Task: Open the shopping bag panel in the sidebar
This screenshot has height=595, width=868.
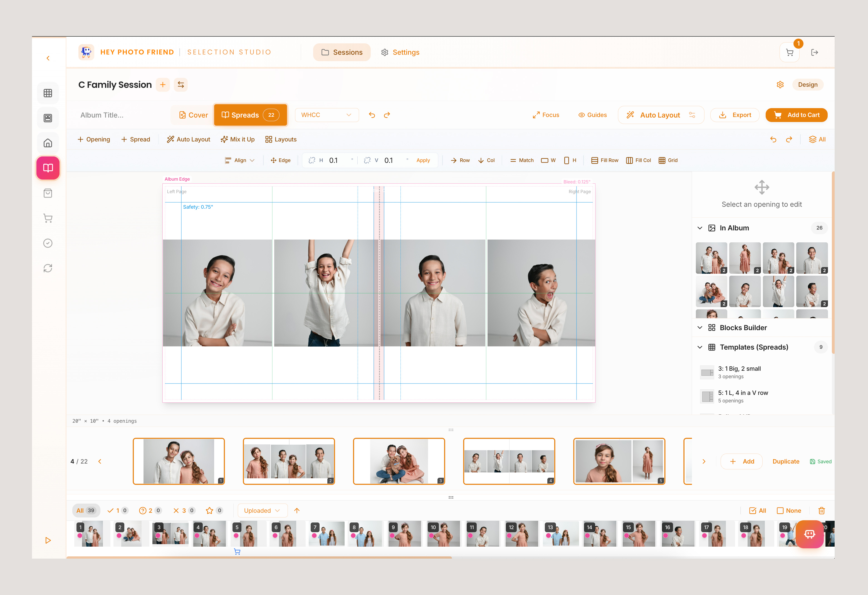Action: pyautogui.click(x=48, y=193)
